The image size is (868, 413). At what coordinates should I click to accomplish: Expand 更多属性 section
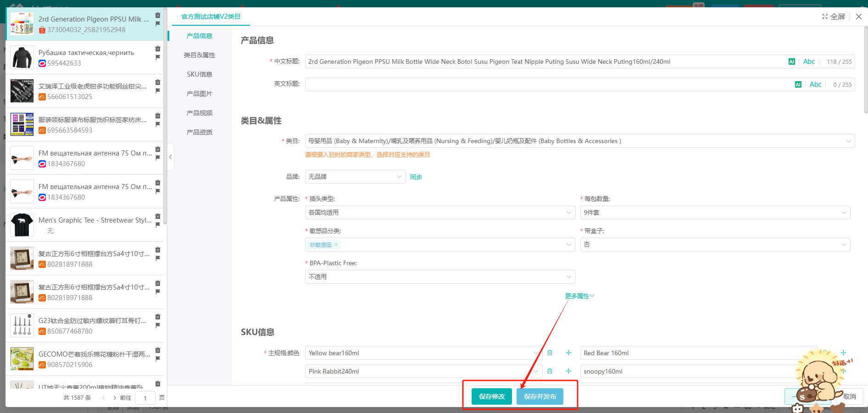click(x=579, y=296)
